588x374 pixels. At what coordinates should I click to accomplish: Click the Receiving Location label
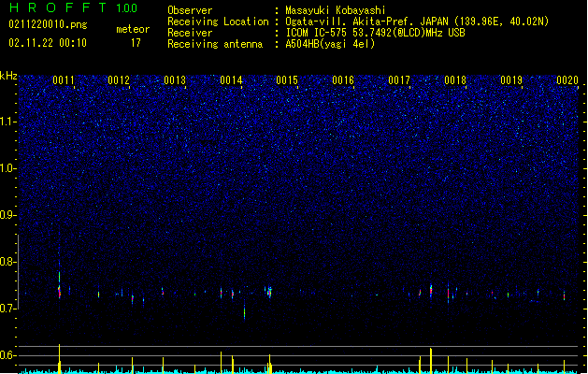(x=218, y=22)
